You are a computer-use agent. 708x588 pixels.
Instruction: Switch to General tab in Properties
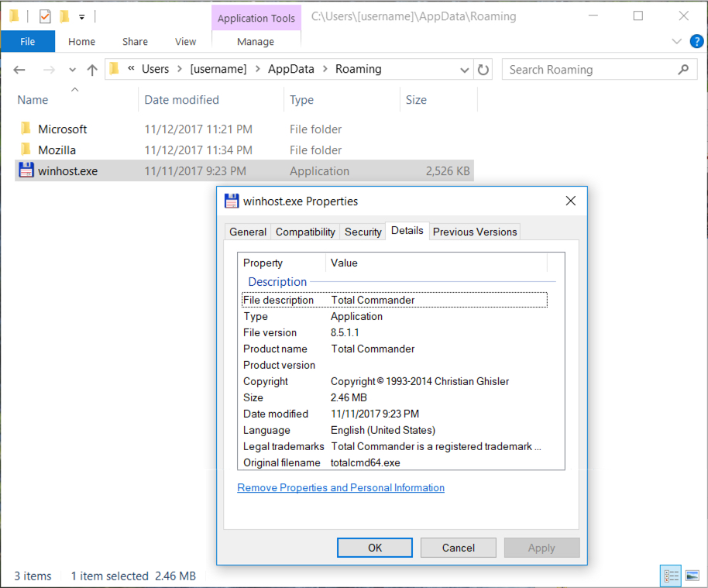point(248,232)
